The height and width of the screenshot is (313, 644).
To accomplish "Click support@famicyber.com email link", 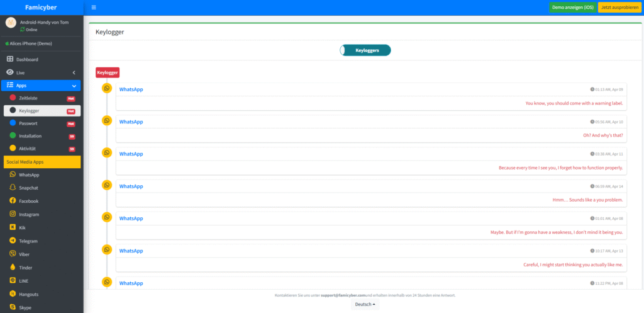I will (x=343, y=295).
